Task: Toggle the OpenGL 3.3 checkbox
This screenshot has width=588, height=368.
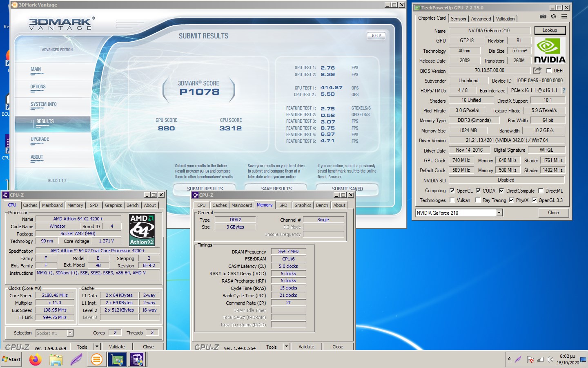Action: tap(534, 200)
